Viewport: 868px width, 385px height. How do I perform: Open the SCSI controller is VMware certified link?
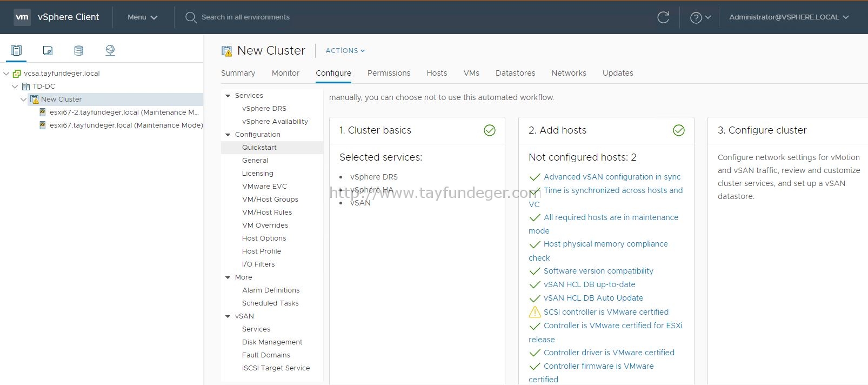point(606,312)
